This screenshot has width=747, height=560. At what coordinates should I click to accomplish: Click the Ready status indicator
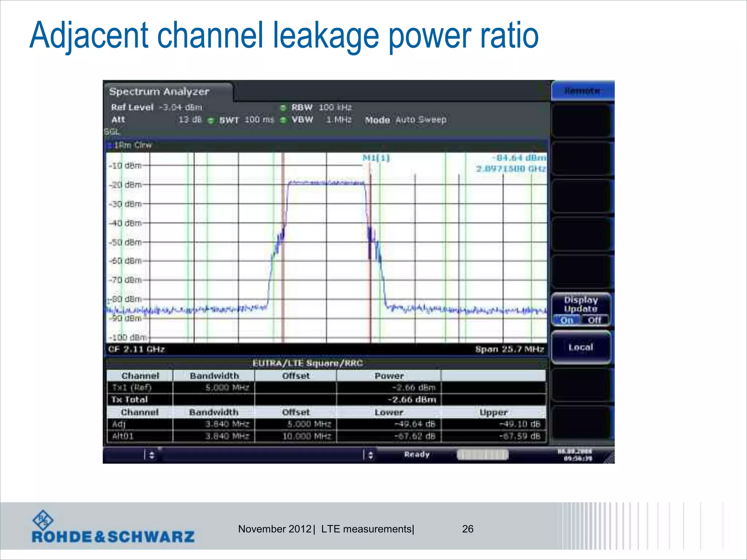(x=417, y=454)
